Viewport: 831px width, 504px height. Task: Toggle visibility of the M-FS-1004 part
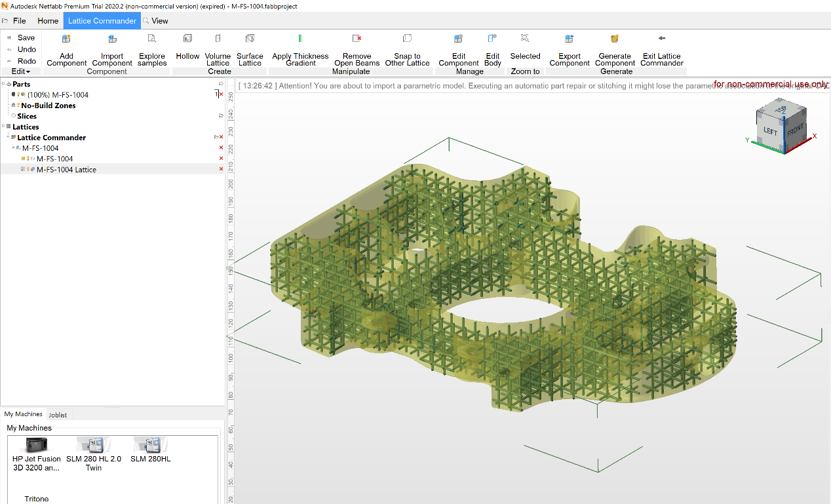(18, 94)
